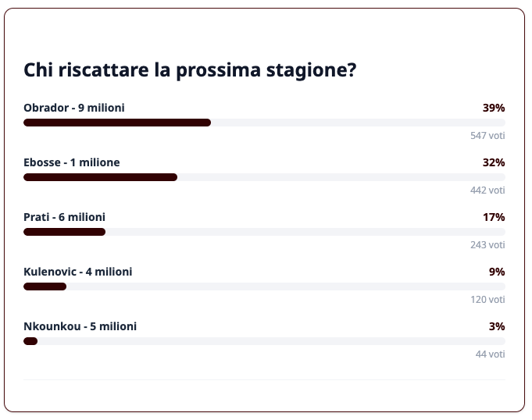Click the 3% result for Nkounkou

[x=497, y=326]
